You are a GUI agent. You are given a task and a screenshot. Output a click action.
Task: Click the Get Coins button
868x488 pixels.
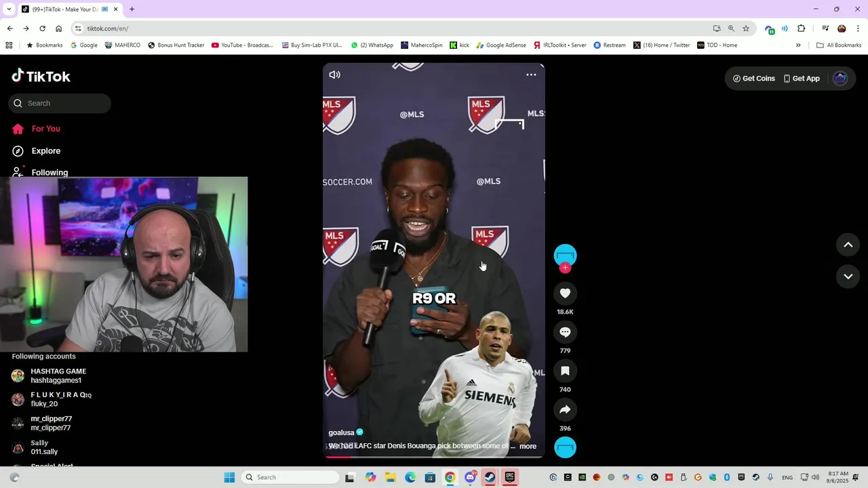[753, 79]
